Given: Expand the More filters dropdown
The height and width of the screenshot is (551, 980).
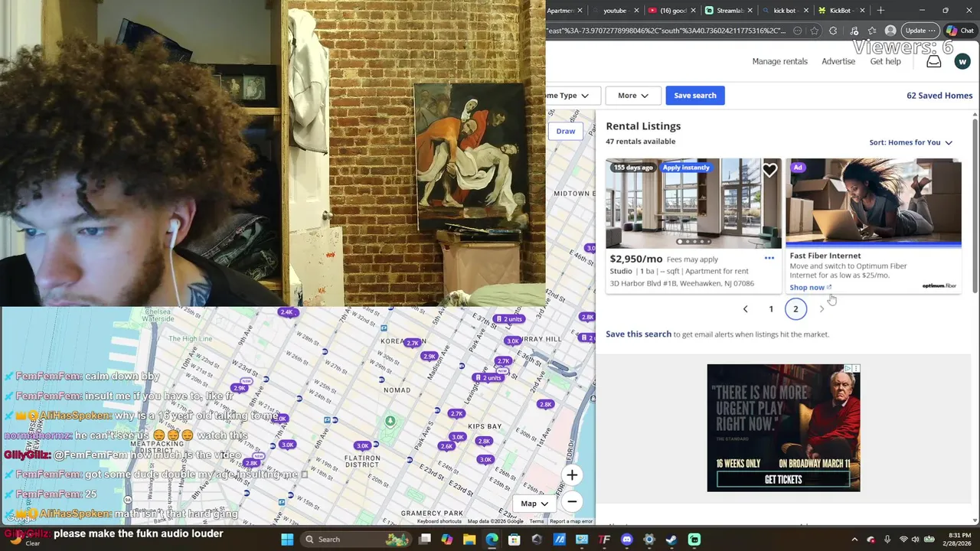Looking at the screenshot, I should point(633,96).
